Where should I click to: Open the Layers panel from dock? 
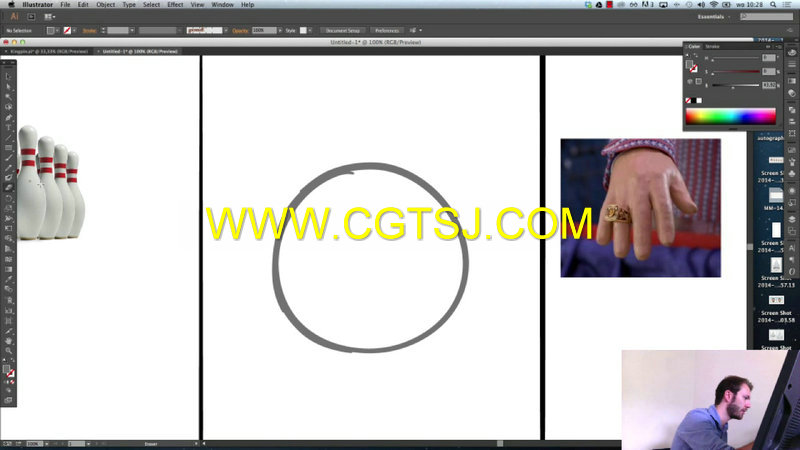tap(792, 218)
